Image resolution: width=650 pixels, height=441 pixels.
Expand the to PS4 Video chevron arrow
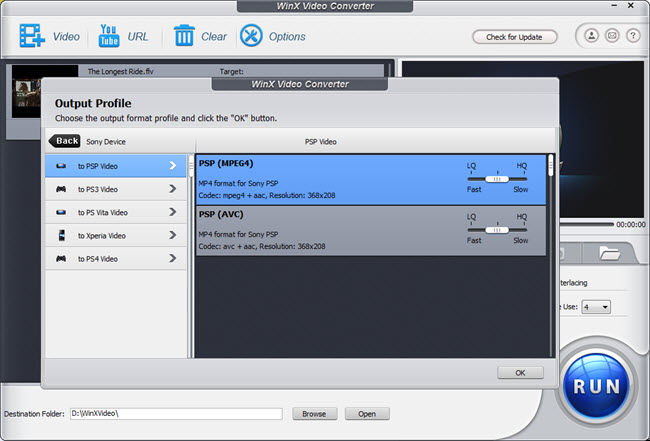[173, 259]
